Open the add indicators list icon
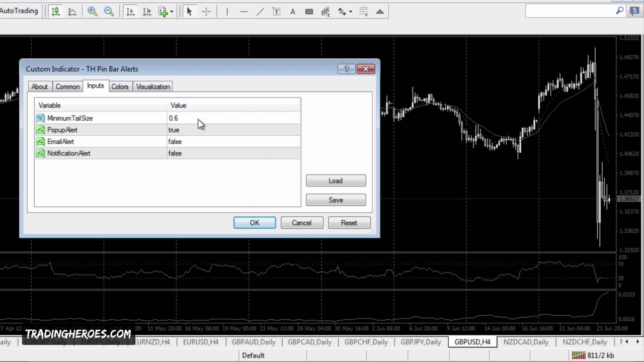644x362 pixels. tap(163, 11)
